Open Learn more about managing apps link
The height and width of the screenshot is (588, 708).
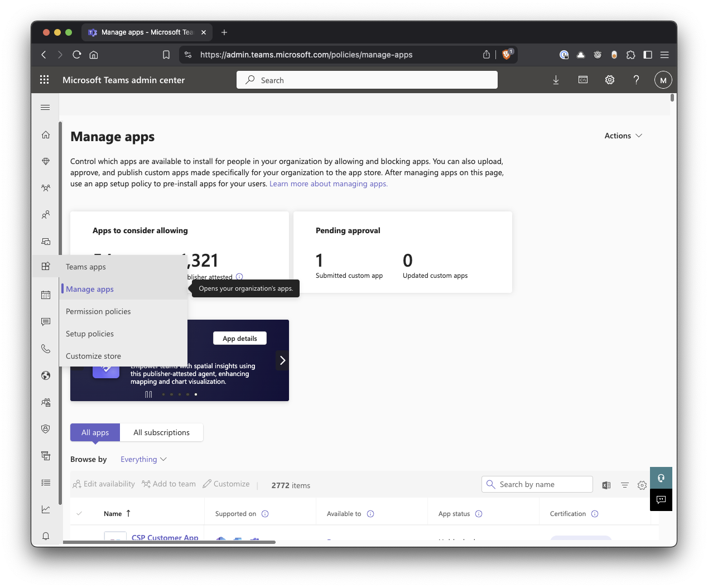[328, 184]
